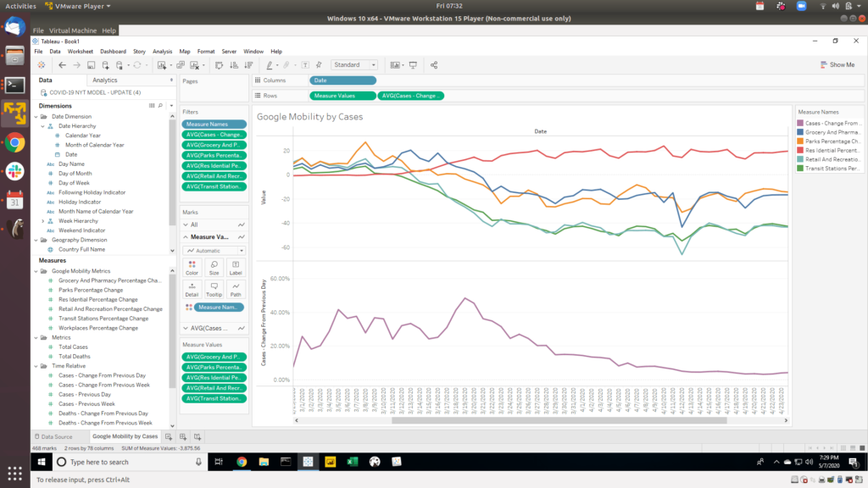This screenshot has width=868, height=488.
Task: Add a new worksheet using the tab icon
Action: tap(169, 436)
